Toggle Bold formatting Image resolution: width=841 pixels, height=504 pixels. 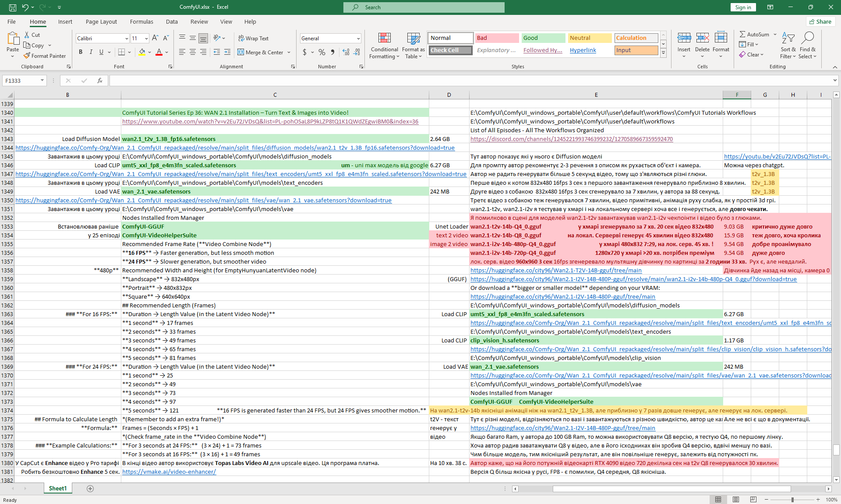click(x=81, y=52)
